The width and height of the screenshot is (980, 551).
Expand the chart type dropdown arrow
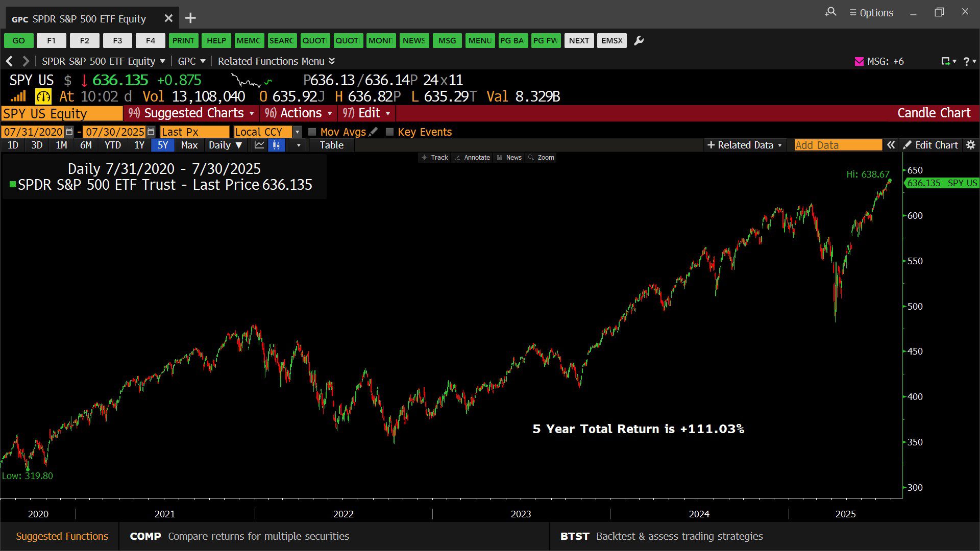(x=299, y=145)
